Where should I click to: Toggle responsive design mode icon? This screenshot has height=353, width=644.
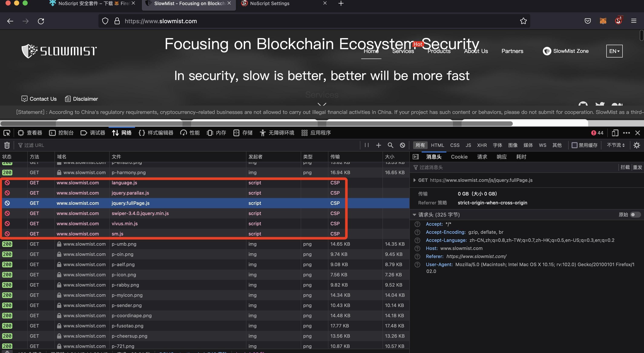(x=615, y=133)
